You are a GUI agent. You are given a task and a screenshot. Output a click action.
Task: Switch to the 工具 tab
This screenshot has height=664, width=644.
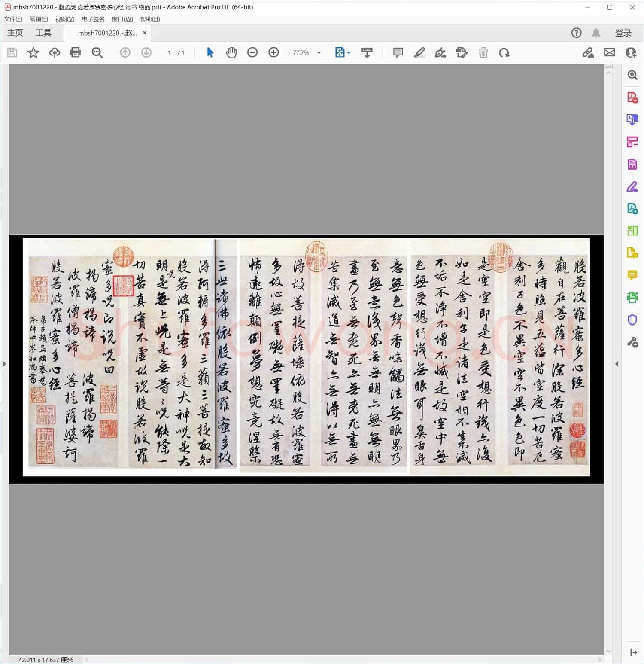pyautogui.click(x=43, y=33)
